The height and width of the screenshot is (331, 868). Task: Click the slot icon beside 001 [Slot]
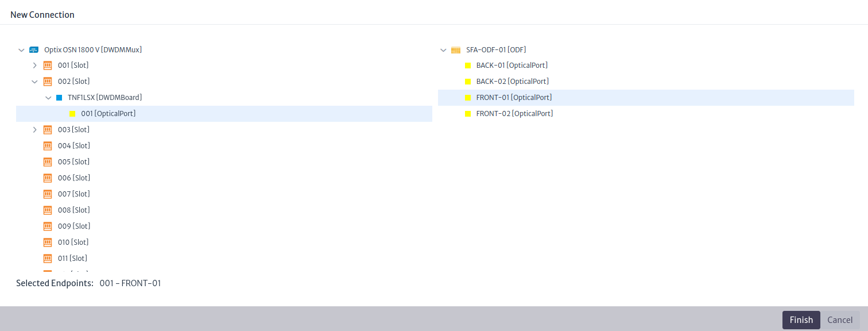(48, 65)
